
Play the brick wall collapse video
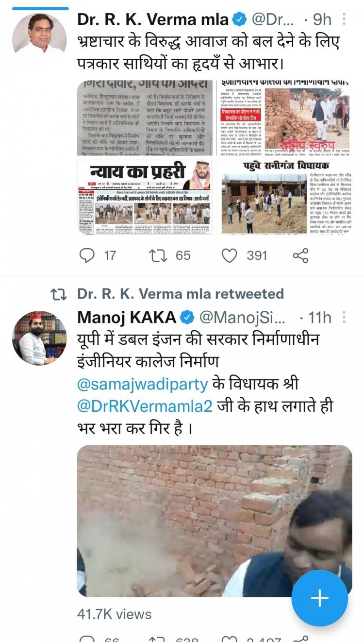click(x=215, y=521)
